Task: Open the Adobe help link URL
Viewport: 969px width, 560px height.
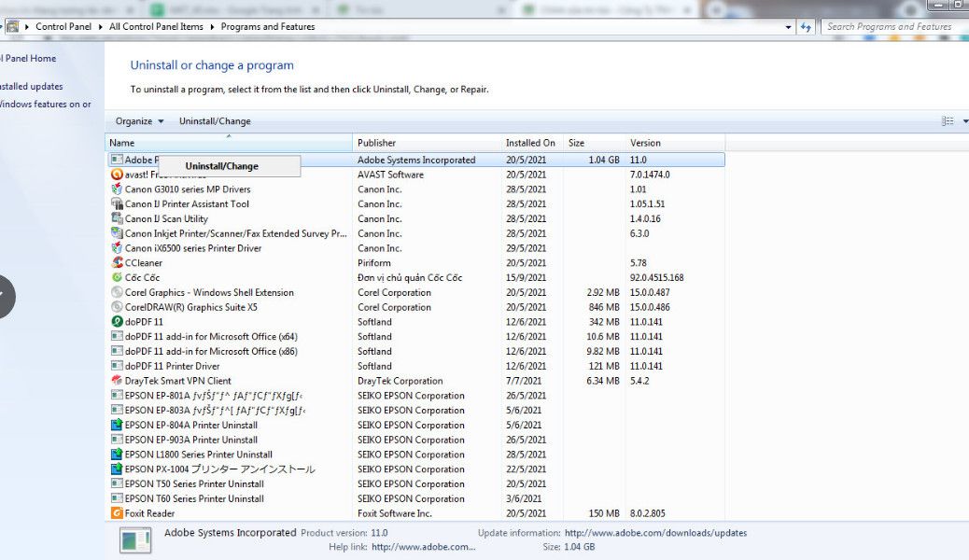Action: [423, 546]
